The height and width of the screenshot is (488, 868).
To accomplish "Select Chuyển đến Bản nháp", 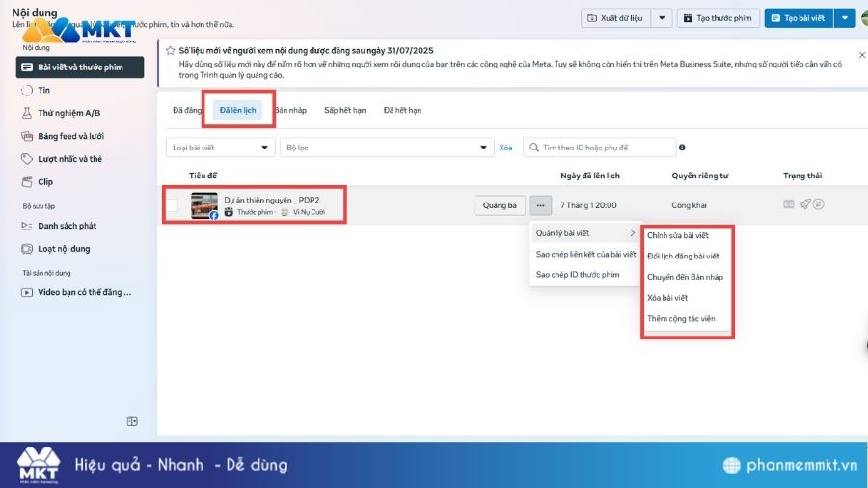I will (x=687, y=277).
